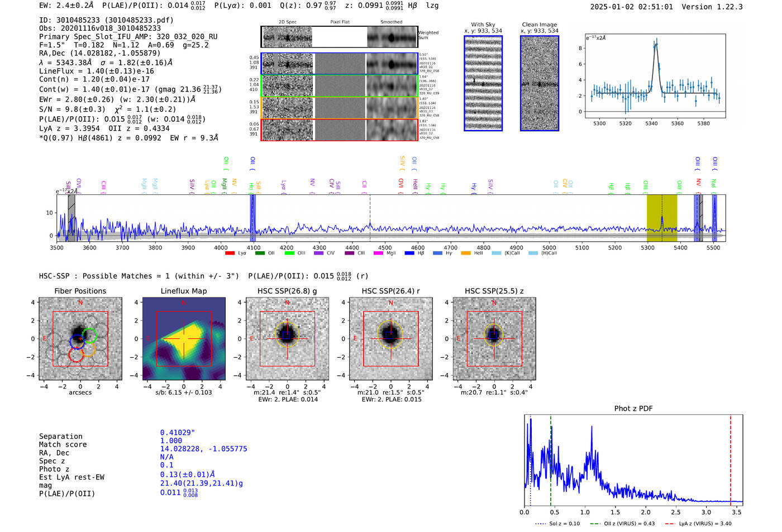The height and width of the screenshot is (532, 782).
Task: Click the yellow highlighted region in full spectrum
Action: click(x=662, y=218)
